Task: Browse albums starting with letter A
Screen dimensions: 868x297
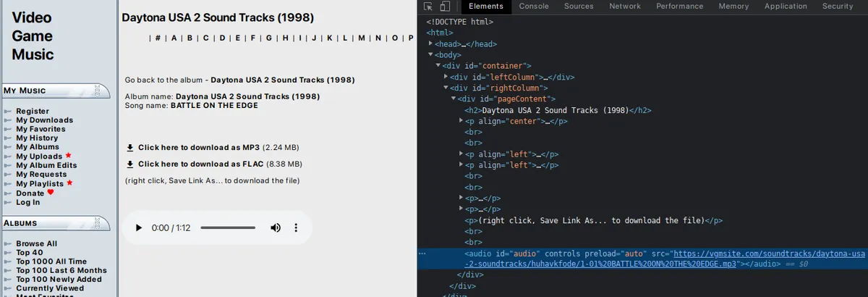Action: point(174,38)
